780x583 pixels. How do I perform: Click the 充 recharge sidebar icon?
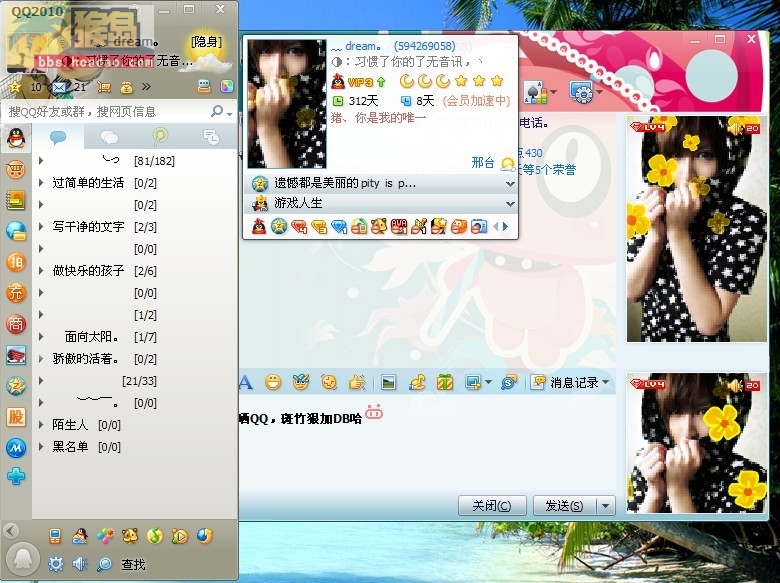[x=16, y=293]
